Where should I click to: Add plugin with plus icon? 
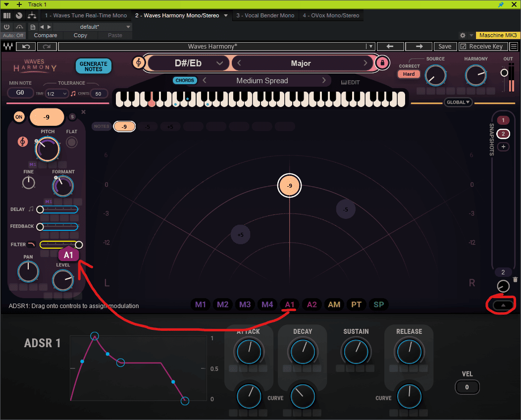click(19, 4)
